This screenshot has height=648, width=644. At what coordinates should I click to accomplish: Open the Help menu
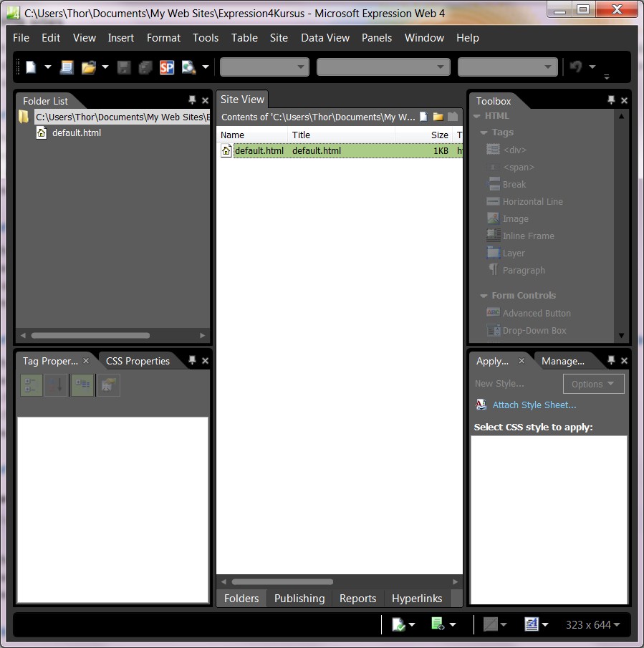(x=468, y=38)
